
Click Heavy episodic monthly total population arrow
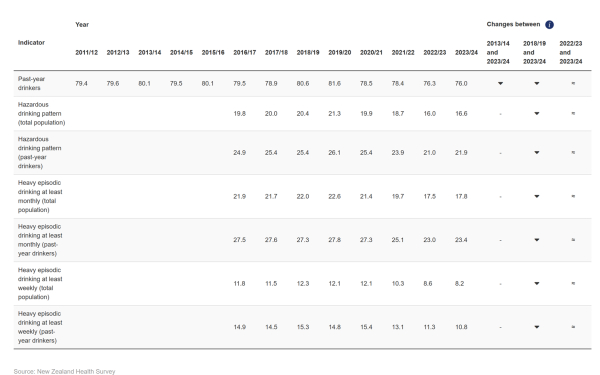(x=536, y=196)
